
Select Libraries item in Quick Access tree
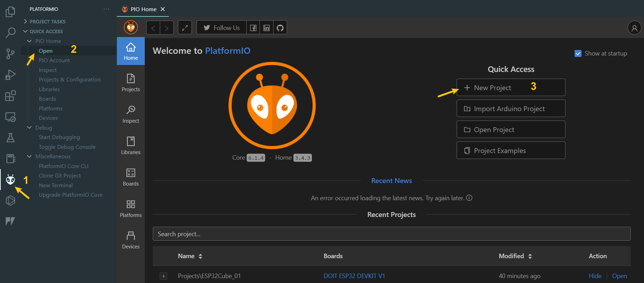tap(49, 89)
